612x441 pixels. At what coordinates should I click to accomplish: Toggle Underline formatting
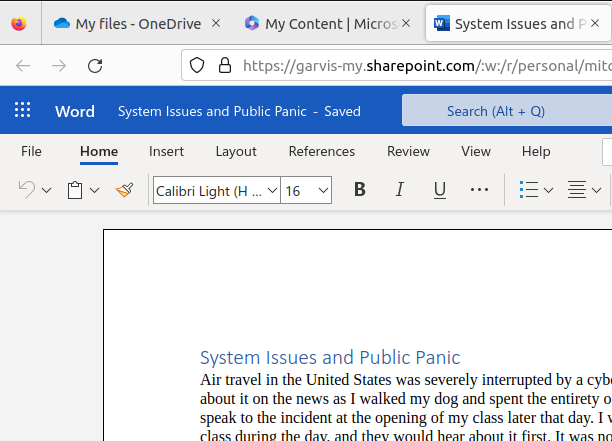pyautogui.click(x=439, y=190)
